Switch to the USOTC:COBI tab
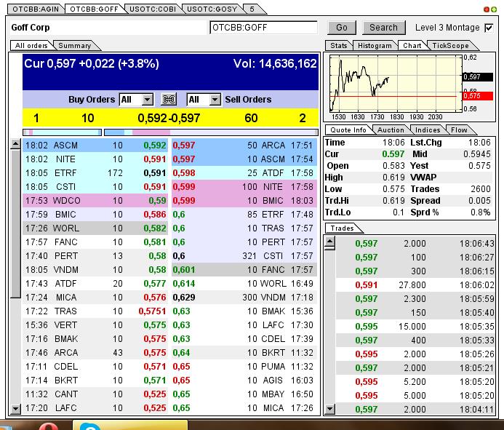 153,9
